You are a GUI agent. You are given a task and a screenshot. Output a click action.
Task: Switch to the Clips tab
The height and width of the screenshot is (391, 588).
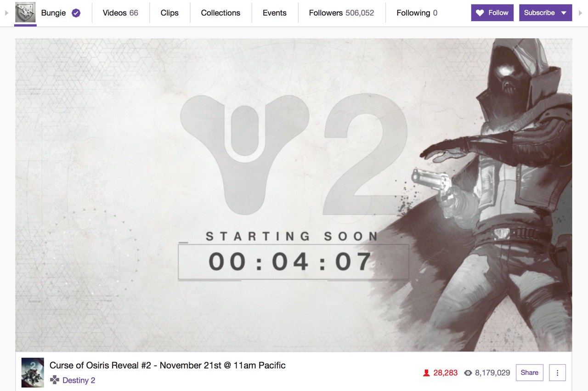coord(170,13)
